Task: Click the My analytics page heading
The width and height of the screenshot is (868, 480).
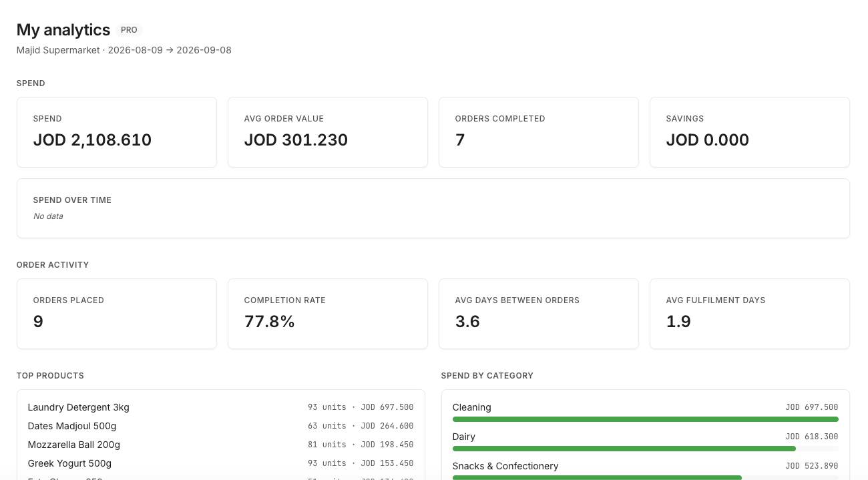Action: pos(63,30)
